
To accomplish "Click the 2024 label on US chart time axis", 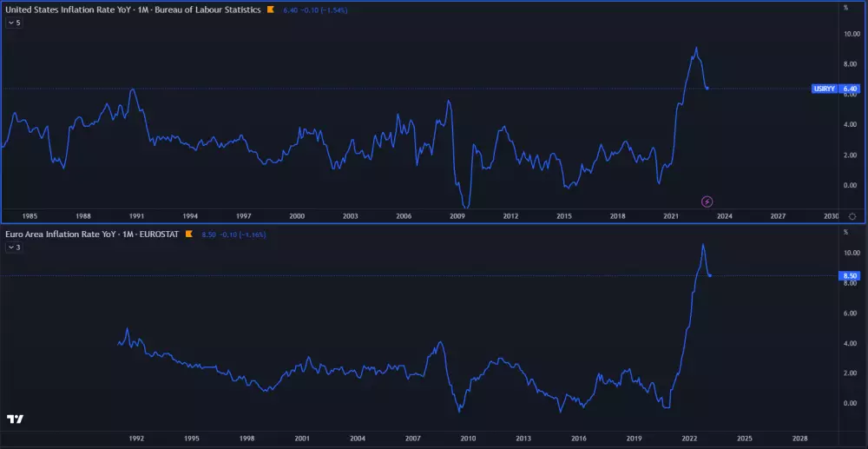I will click(x=725, y=215).
